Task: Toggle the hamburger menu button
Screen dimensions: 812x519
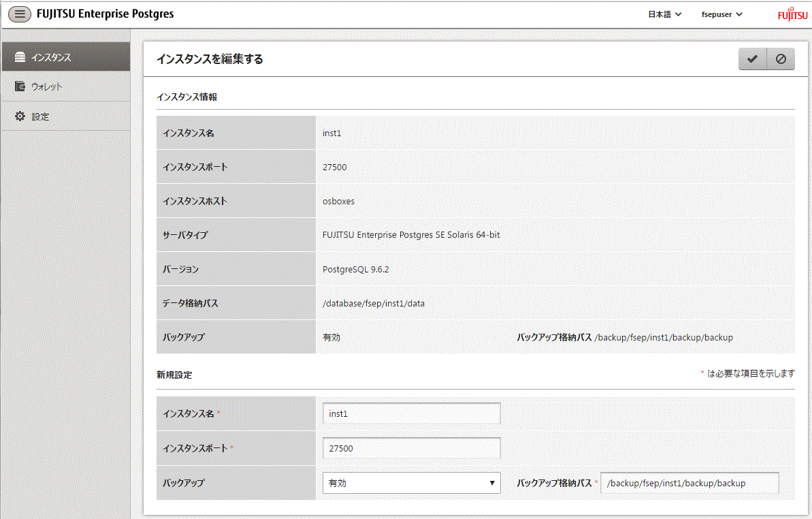Action: click(20, 14)
